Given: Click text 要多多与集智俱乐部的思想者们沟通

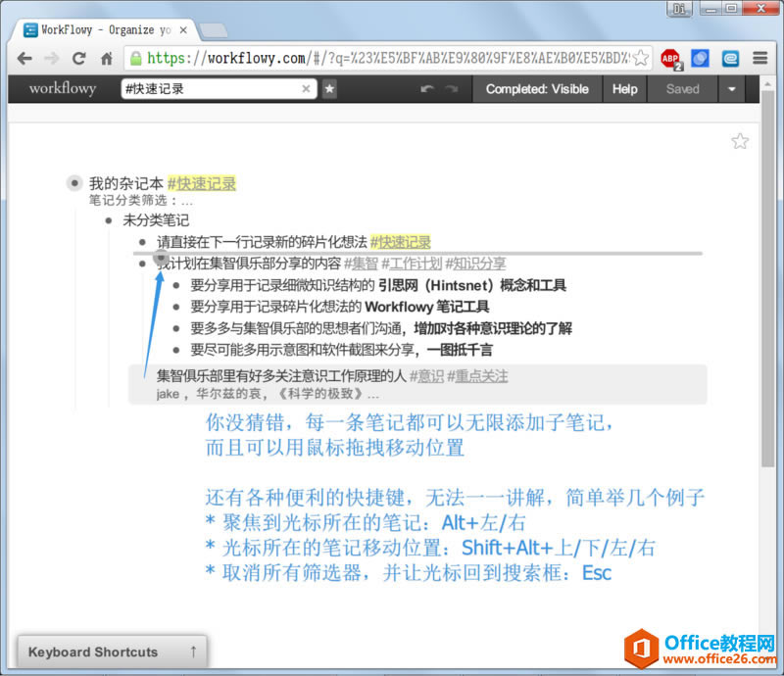Looking at the screenshot, I should pos(297,328).
